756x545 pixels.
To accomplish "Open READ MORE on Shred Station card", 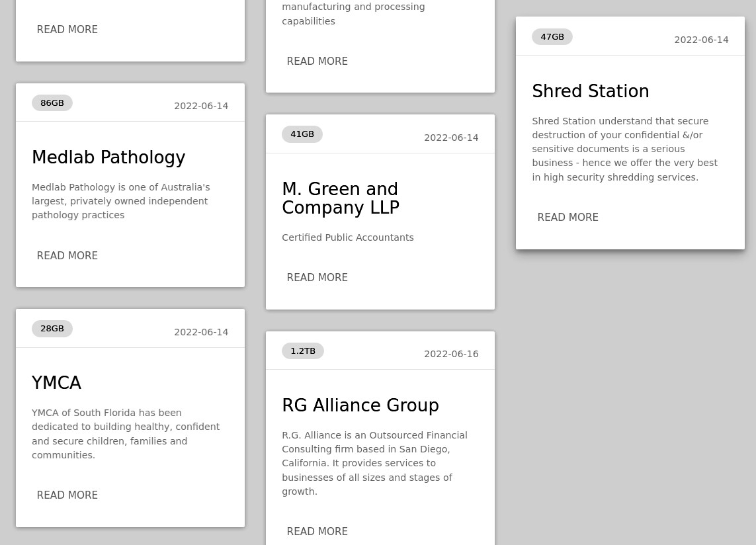I will coord(567,217).
